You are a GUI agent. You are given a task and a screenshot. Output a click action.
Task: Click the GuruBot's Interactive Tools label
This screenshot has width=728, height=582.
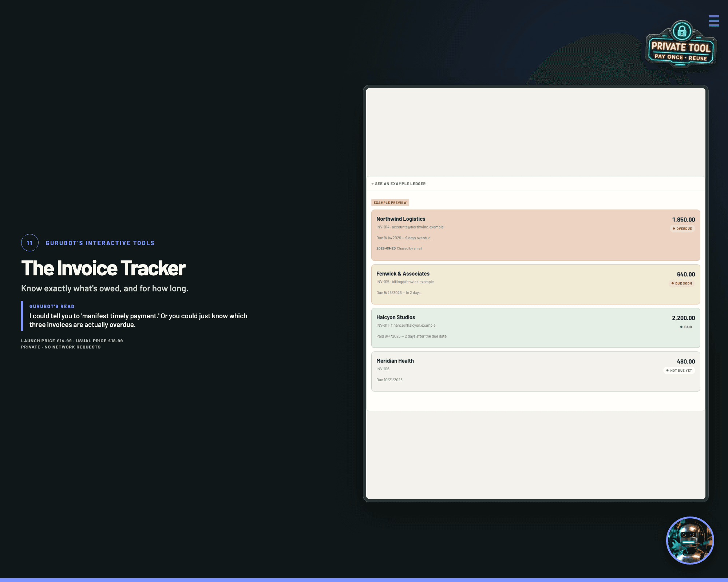[x=100, y=243]
